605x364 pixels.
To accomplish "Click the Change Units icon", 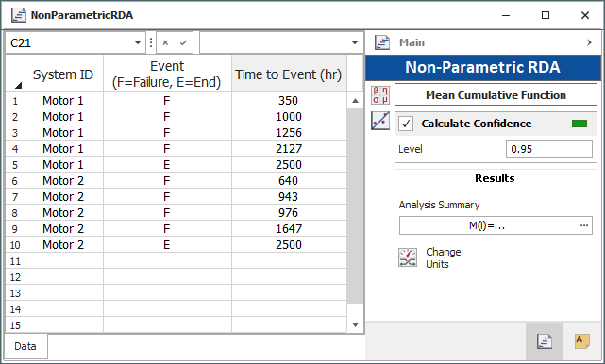I will (x=408, y=257).
